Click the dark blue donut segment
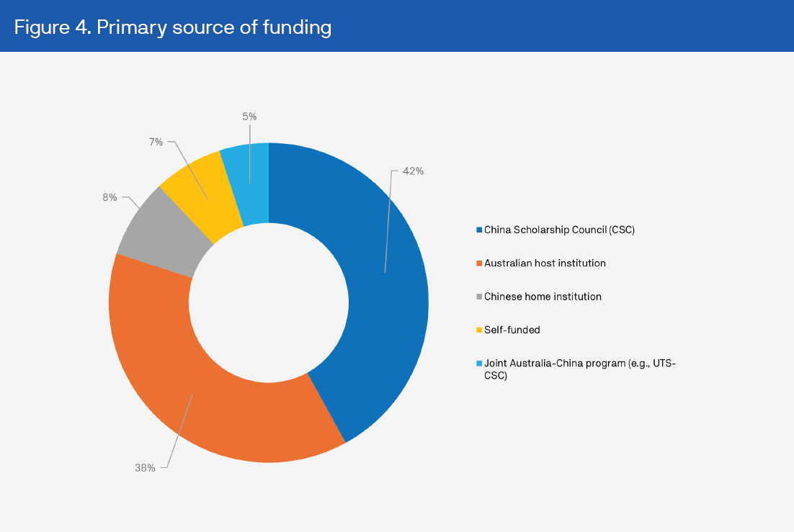 375,288
